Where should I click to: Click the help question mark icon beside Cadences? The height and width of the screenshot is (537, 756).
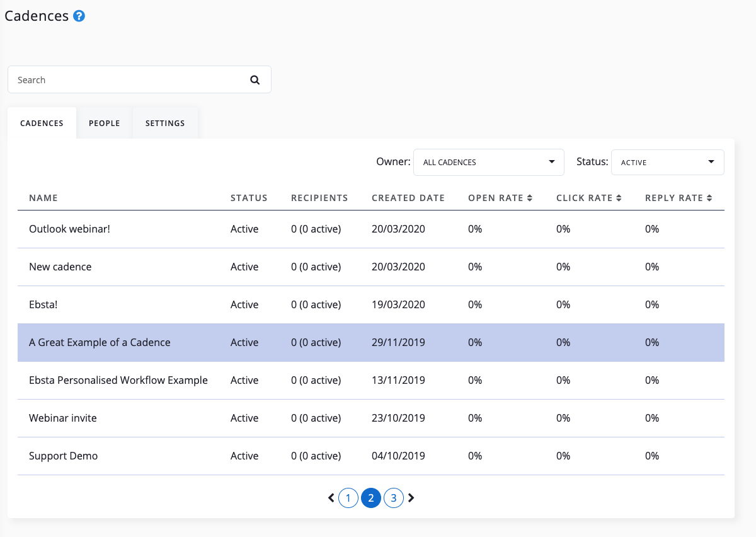click(x=79, y=16)
